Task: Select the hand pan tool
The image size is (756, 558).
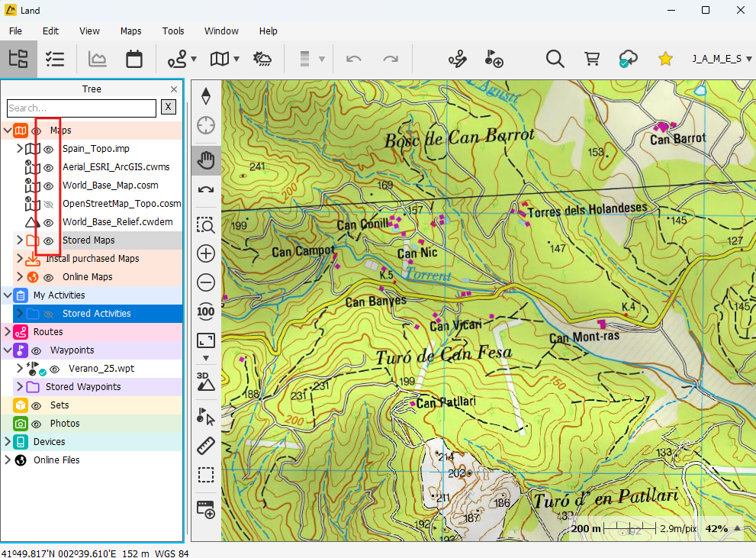Action: pyautogui.click(x=206, y=160)
